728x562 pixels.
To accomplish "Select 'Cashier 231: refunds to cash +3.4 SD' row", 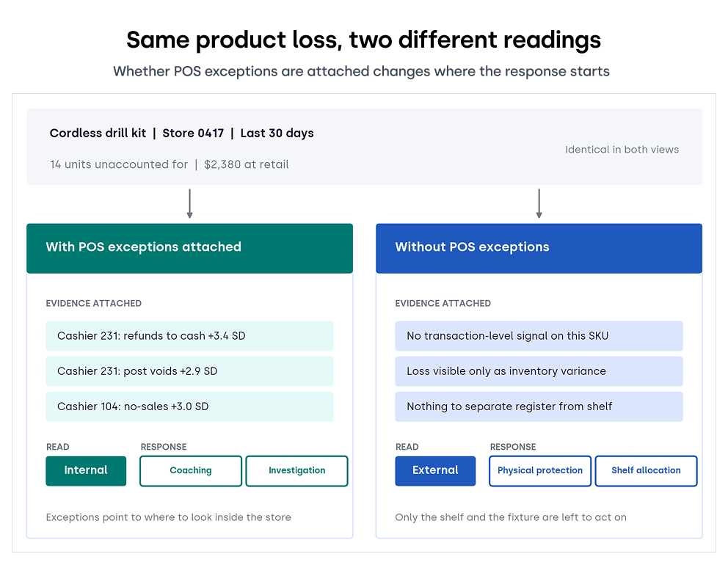I will 189,336.
